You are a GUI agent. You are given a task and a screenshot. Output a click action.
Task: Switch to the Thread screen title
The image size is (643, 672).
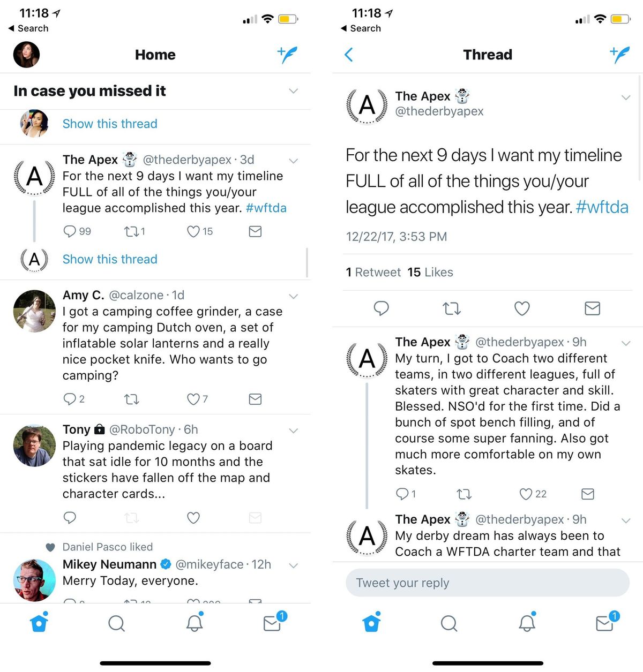click(487, 55)
